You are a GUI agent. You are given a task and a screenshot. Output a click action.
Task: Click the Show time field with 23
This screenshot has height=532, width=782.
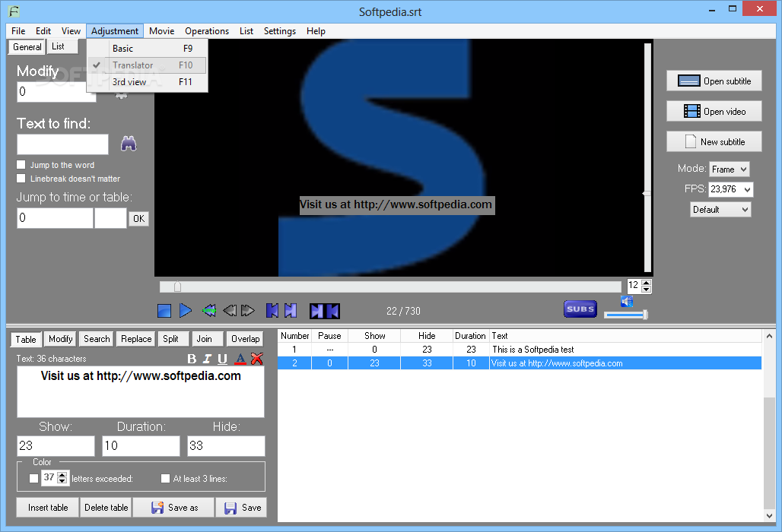pos(56,446)
